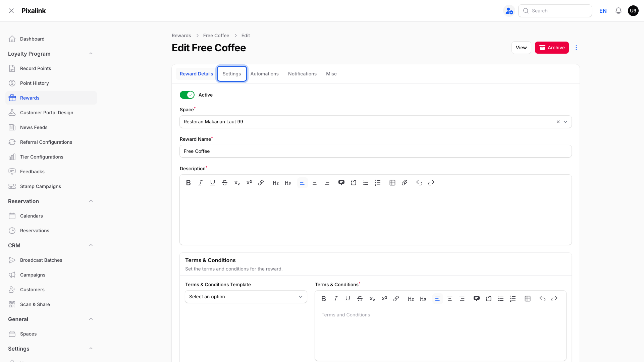The image size is (644, 362).
Task: Insert numbered list in Description editor
Action: point(378,183)
